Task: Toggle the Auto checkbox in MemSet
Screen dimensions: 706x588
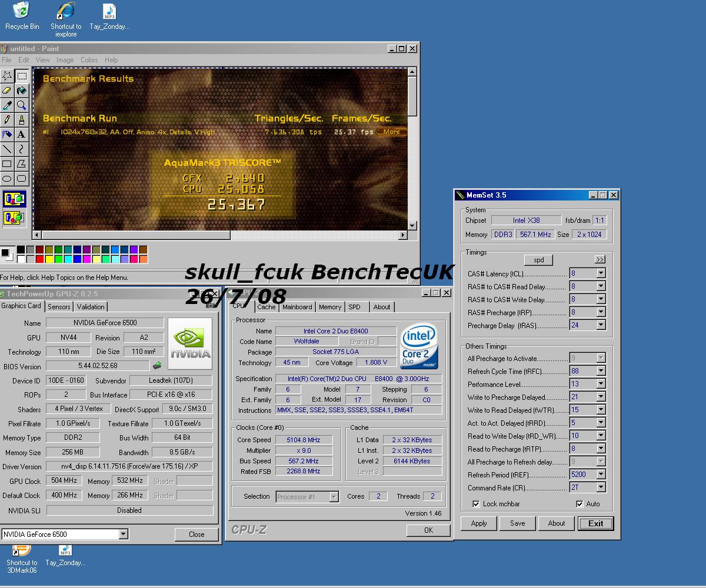Action: [x=580, y=504]
